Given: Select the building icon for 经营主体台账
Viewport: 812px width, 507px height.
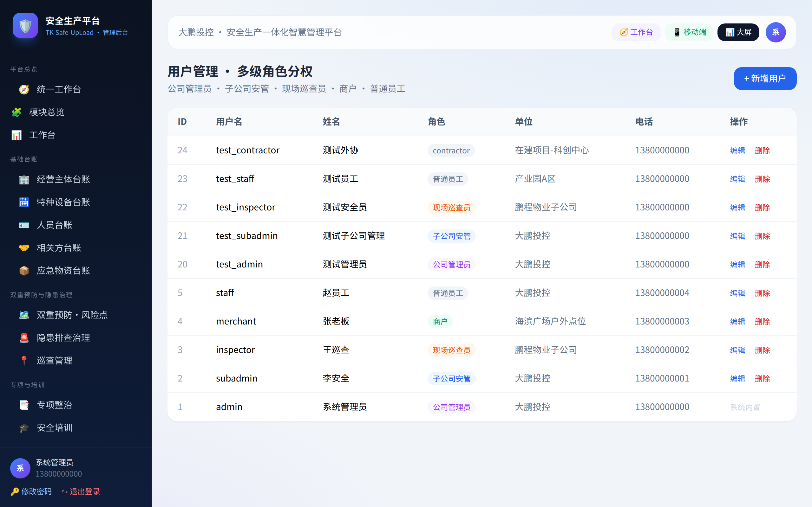Looking at the screenshot, I should [24, 180].
